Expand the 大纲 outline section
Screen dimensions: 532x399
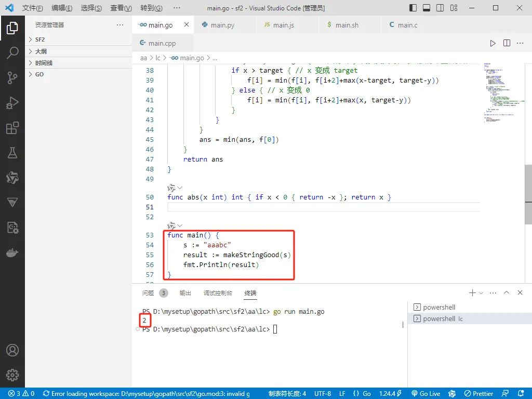point(78,51)
